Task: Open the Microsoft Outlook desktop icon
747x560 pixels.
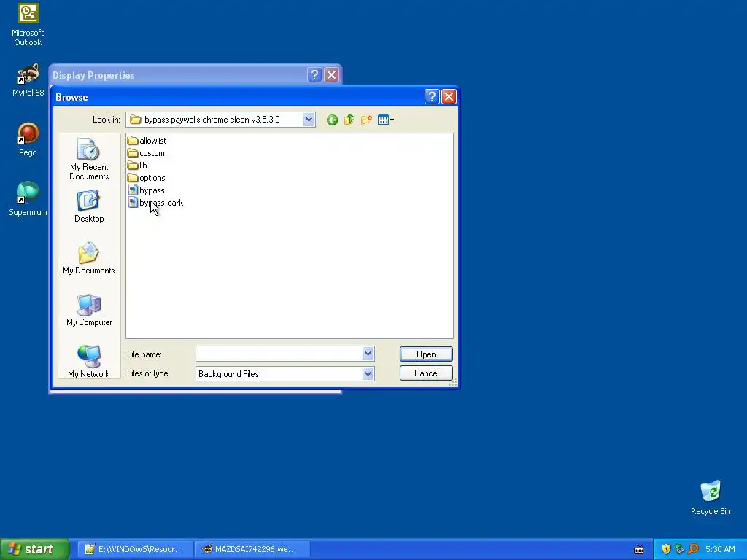Action: pos(28,25)
